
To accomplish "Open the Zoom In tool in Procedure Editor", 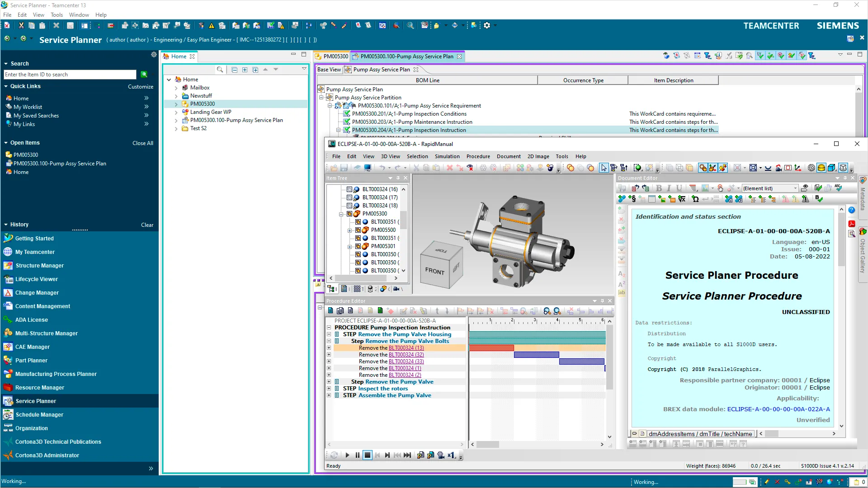I will (x=547, y=311).
